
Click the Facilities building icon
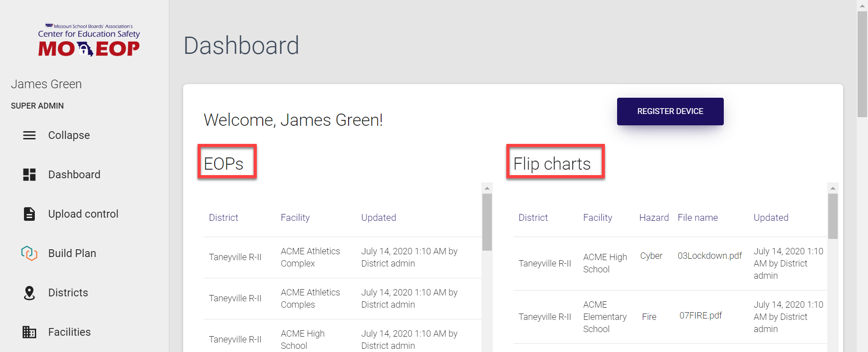pyautogui.click(x=29, y=332)
